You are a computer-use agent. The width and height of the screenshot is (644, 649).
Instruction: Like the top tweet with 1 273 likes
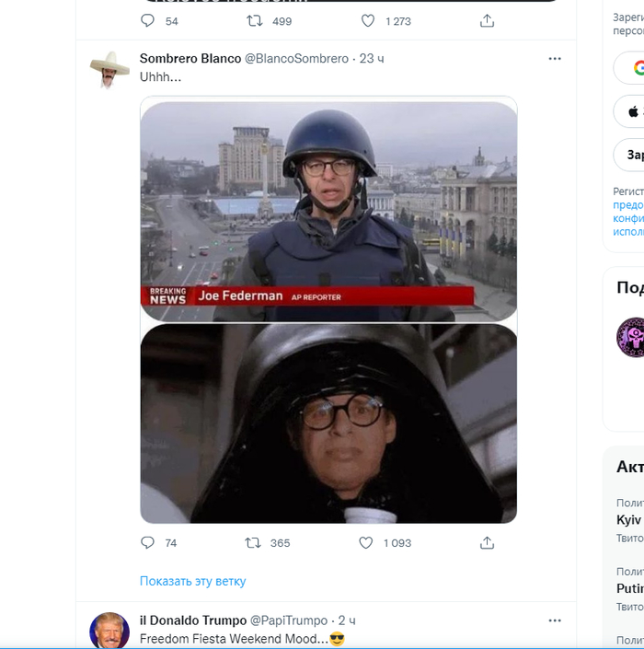(368, 20)
